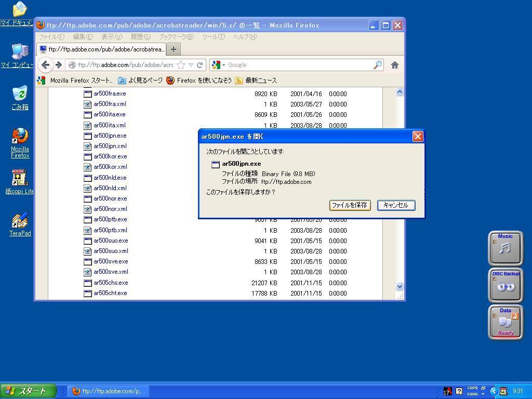Click the Firefox forward arrow button
Viewport: 532px width, 399px height.
tap(59, 65)
